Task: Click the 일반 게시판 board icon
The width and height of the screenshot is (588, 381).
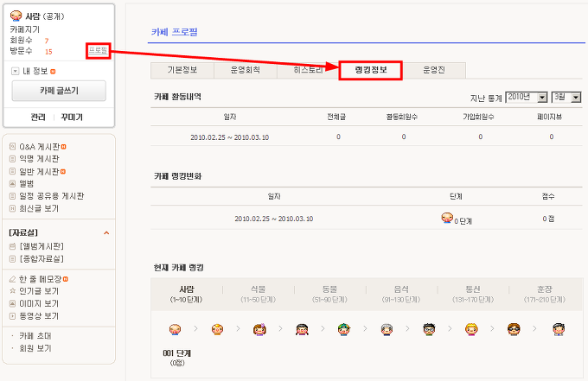Action: click(x=12, y=172)
